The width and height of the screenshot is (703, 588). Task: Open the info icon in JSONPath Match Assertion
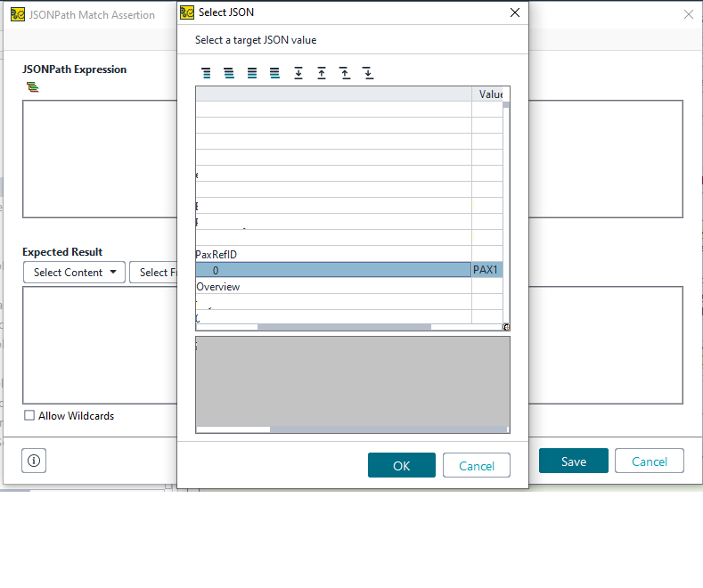[x=34, y=461]
